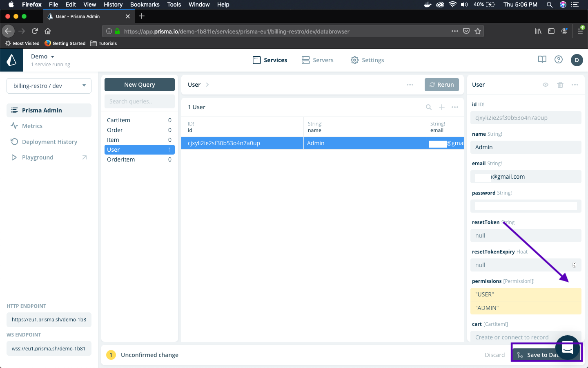Open Playground external link arrow
588x368 pixels.
[x=85, y=157]
